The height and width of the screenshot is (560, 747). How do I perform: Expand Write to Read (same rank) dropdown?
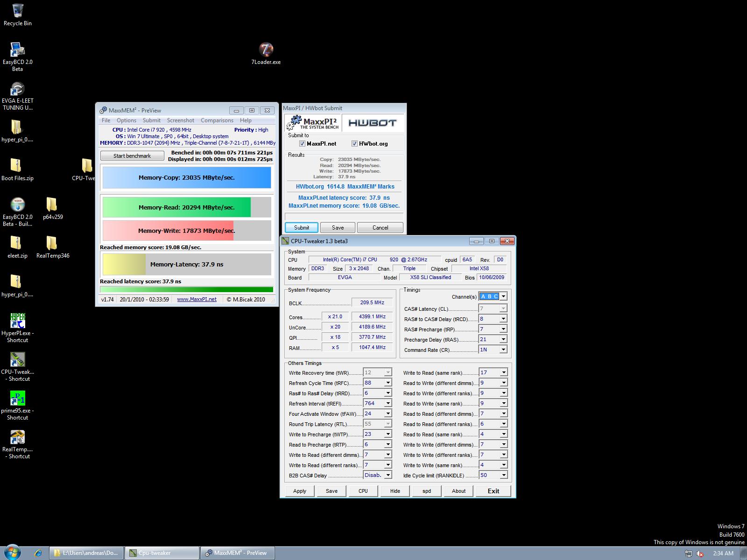(503, 372)
